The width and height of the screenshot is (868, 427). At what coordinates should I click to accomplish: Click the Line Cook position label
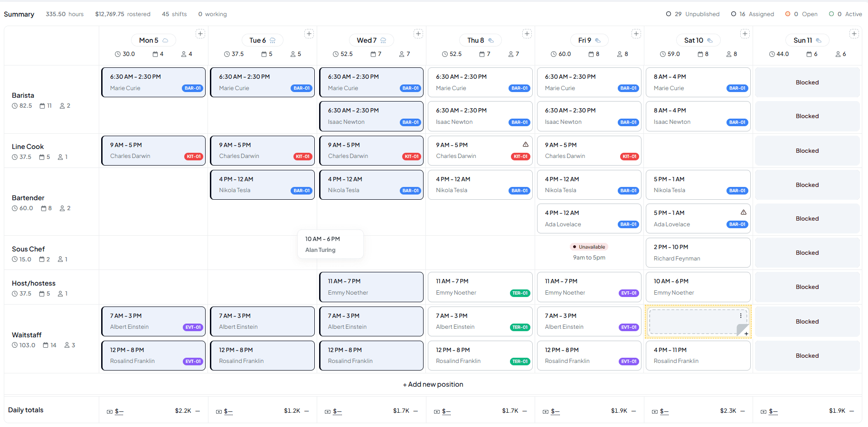point(28,147)
